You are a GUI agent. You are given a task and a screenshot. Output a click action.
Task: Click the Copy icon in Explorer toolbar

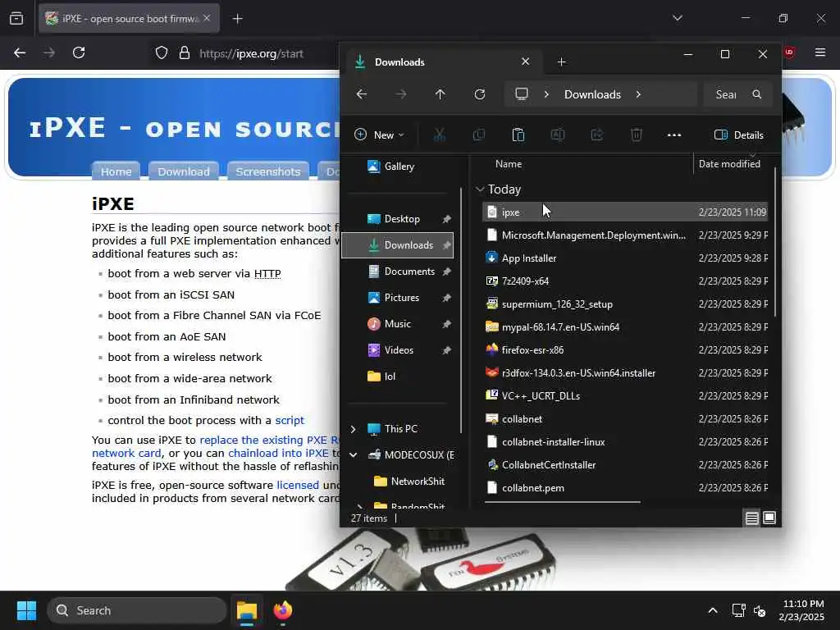[479, 135]
